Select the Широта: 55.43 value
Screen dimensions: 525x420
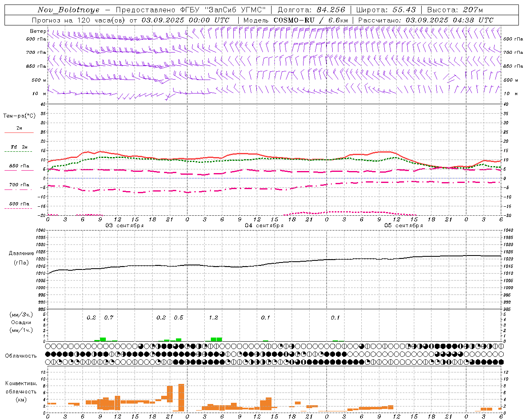coord(386,10)
